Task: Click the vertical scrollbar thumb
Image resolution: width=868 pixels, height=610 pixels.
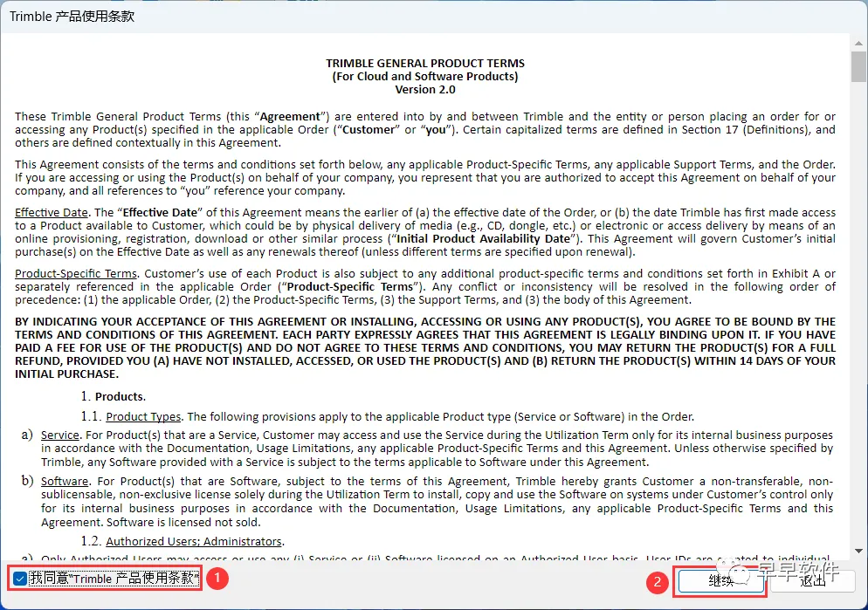Action: [858, 66]
